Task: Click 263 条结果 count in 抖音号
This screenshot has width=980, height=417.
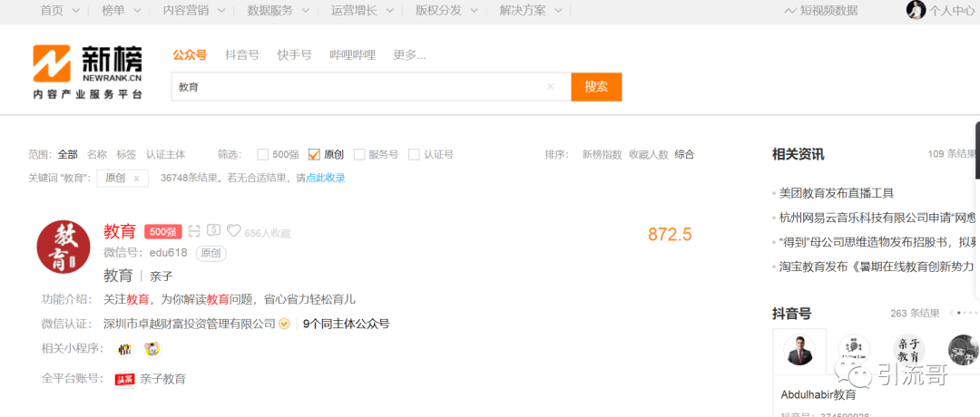Action: (x=915, y=313)
